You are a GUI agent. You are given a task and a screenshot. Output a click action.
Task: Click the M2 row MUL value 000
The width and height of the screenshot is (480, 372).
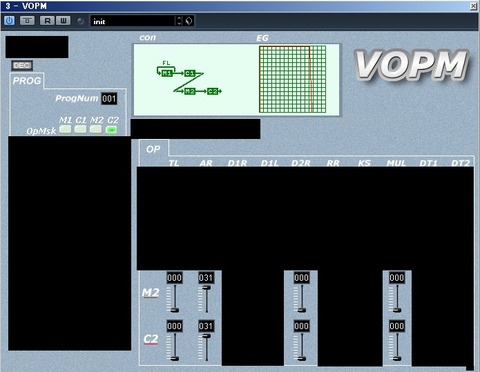coord(397,278)
